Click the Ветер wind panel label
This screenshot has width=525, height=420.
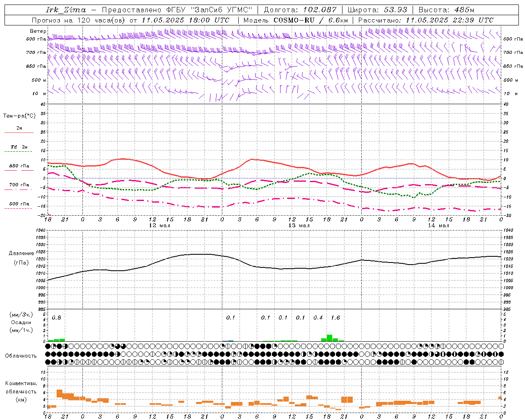[38, 31]
